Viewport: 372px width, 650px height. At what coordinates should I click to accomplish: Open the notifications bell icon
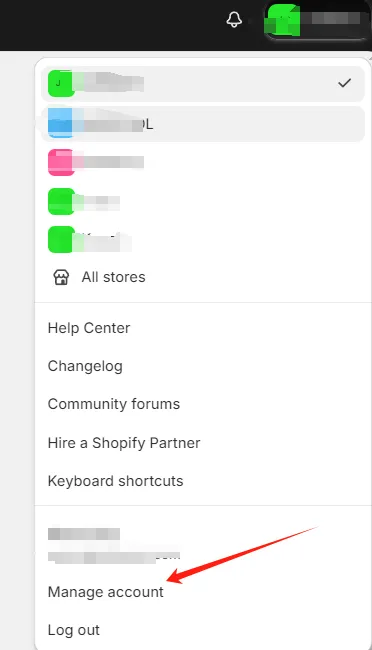(234, 19)
